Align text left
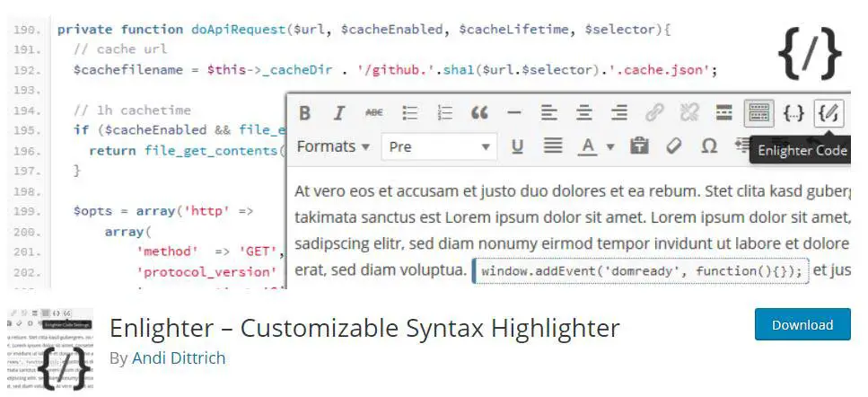 549,113
